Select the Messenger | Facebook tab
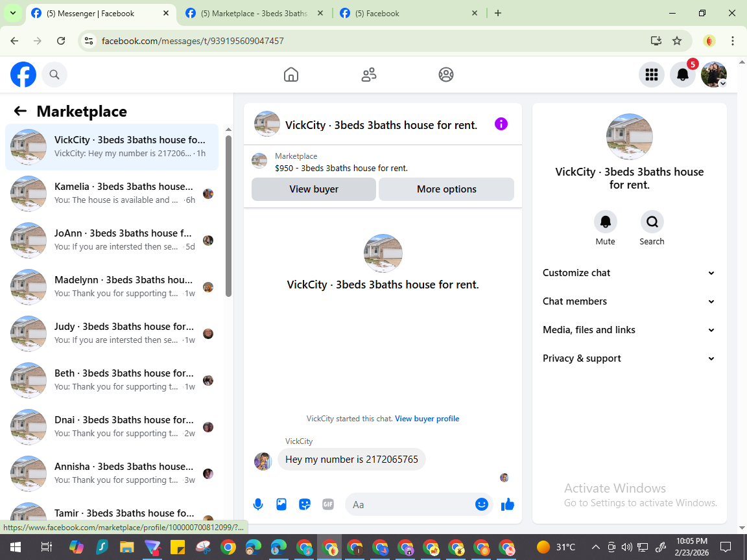The image size is (747, 560). point(100,14)
